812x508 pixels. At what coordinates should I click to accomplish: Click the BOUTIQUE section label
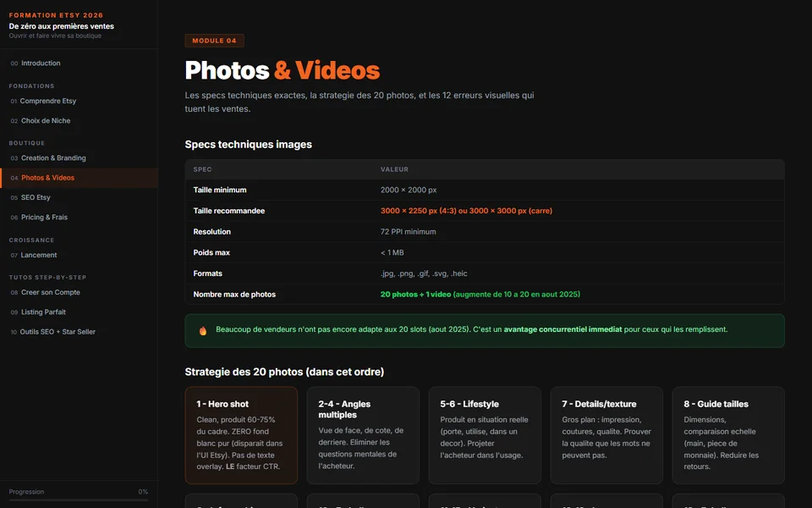(27, 143)
